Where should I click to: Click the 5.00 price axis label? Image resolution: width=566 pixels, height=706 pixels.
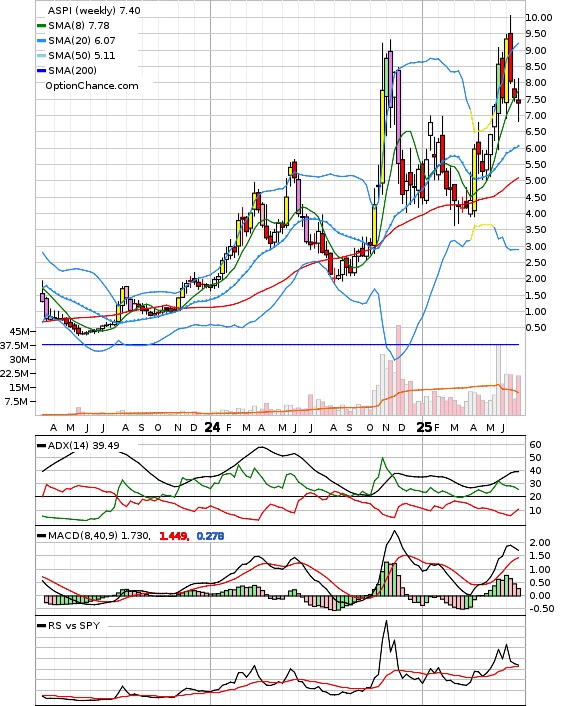click(536, 181)
